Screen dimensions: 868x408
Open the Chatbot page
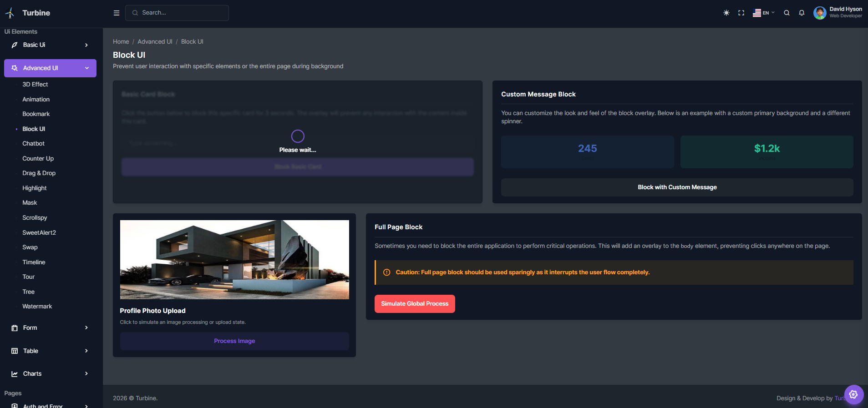coord(33,144)
